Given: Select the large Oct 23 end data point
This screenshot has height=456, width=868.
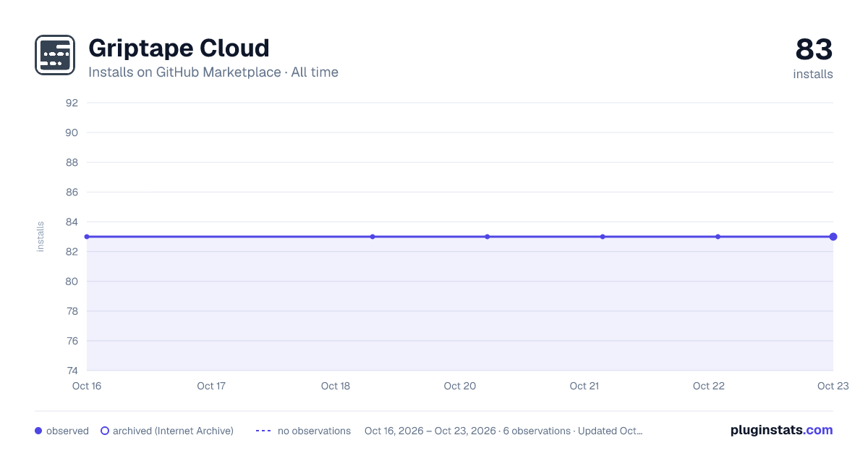Looking at the screenshot, I should click(x=833, y=237).
